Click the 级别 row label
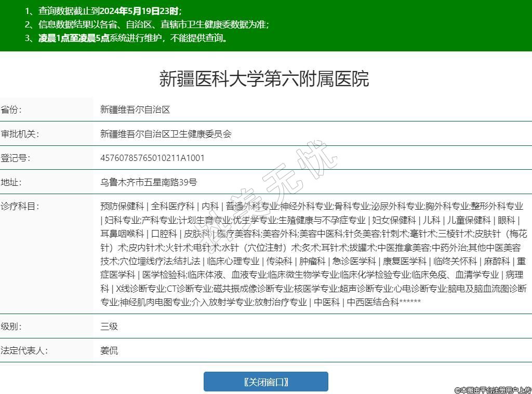 tap(12, 327)
